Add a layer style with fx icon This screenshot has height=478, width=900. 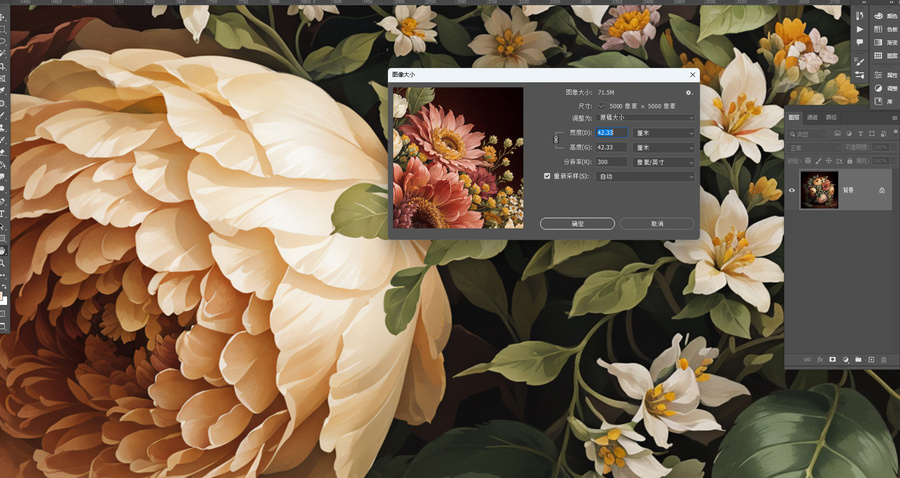pyautogui.click(x=820, y=359)
